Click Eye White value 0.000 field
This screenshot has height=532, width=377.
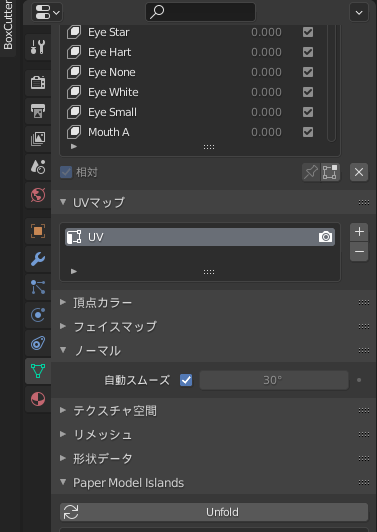point(266,92)
